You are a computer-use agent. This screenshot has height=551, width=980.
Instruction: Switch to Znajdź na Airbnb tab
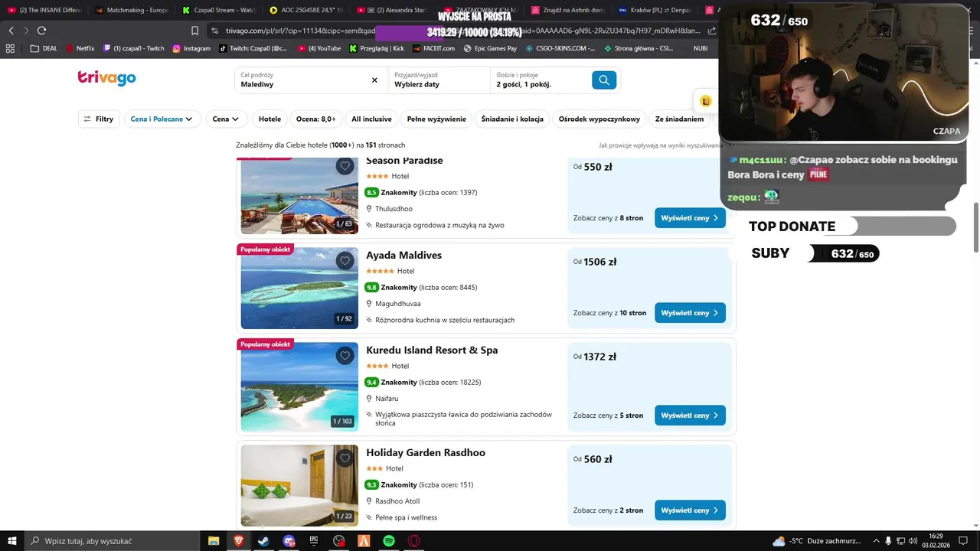[568, 10]
